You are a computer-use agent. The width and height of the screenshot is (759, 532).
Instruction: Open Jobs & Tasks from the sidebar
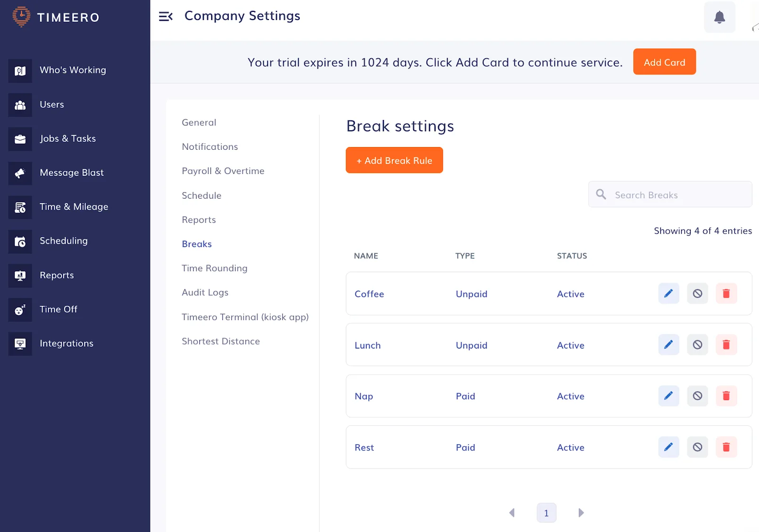pos(68,138)
